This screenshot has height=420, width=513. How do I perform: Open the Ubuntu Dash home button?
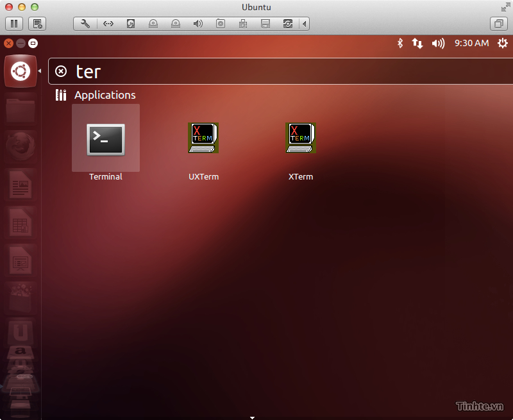click(21, 71)
